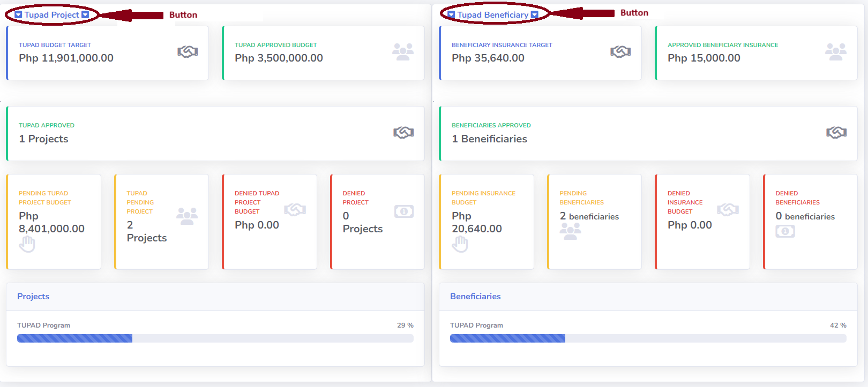Click the Beneficiaries panel header
Screen dimensions: 868x387
point(648,297)
